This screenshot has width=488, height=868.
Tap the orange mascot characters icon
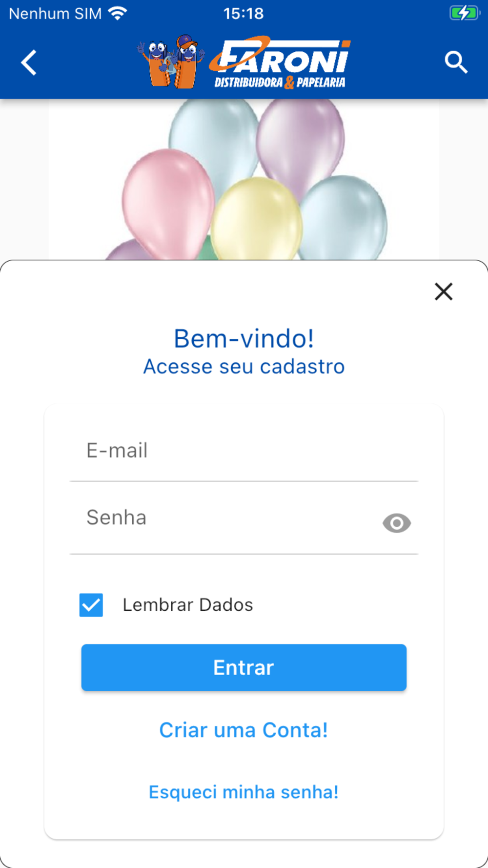(171, 62)
